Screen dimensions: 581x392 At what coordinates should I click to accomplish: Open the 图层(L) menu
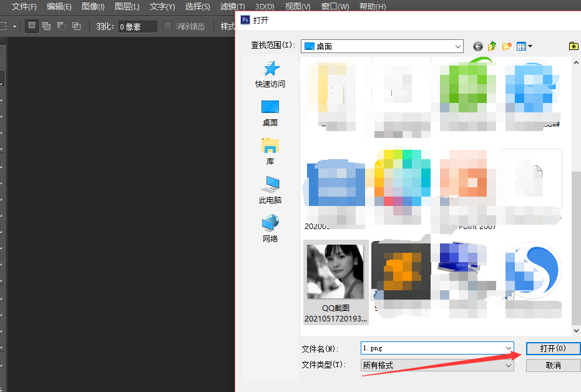tap(127, 6)
